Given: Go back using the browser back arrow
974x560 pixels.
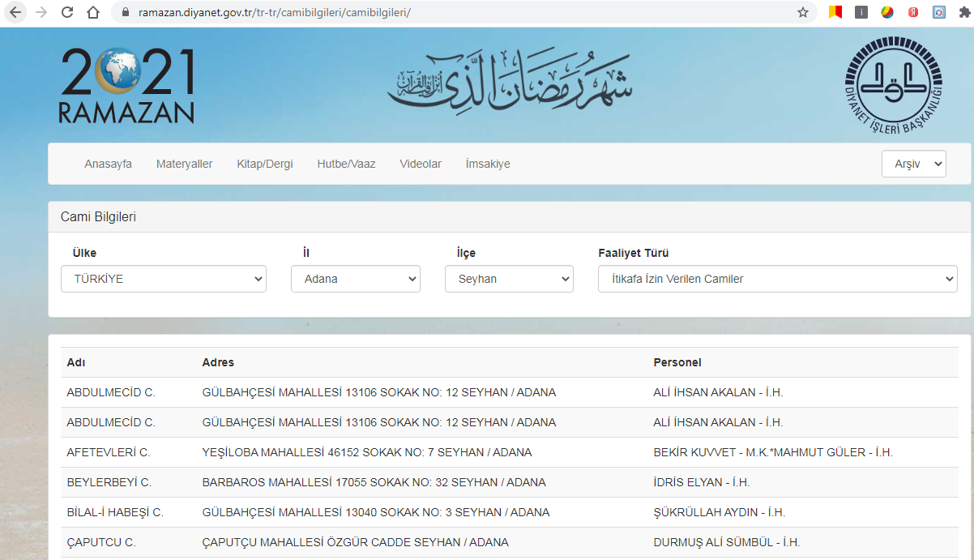Looking at the screenshot, I should pyautogui.click(x=15, y=12).
